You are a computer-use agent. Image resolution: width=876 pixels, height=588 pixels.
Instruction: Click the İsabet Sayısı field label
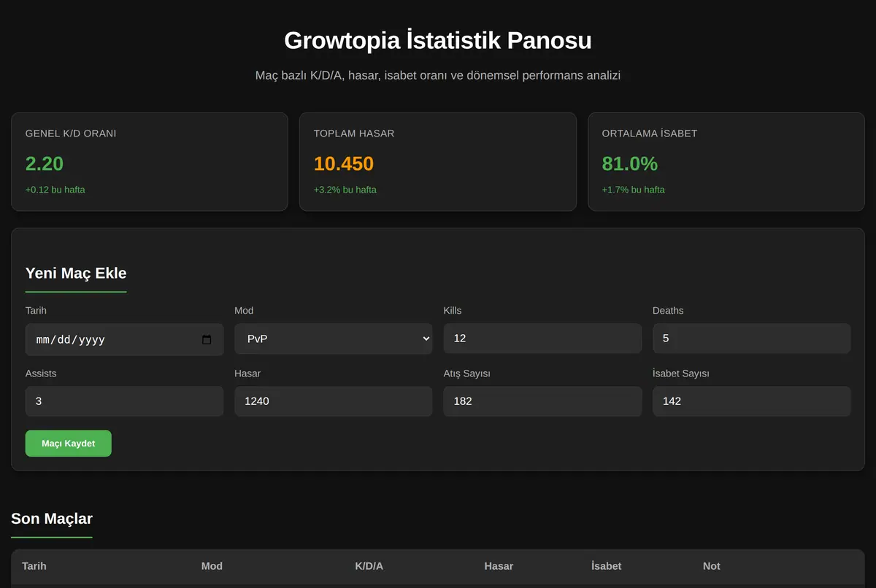click(x=681, y=374)
